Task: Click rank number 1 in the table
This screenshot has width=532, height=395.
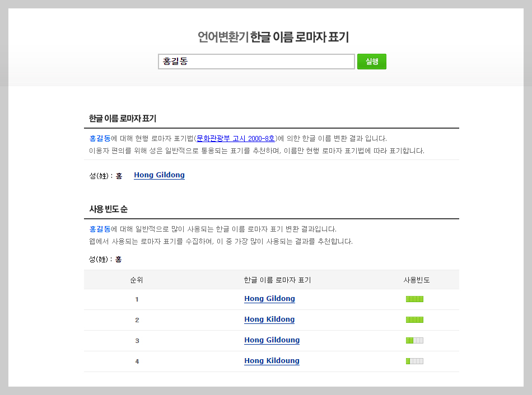Action: tap(137, 299)
